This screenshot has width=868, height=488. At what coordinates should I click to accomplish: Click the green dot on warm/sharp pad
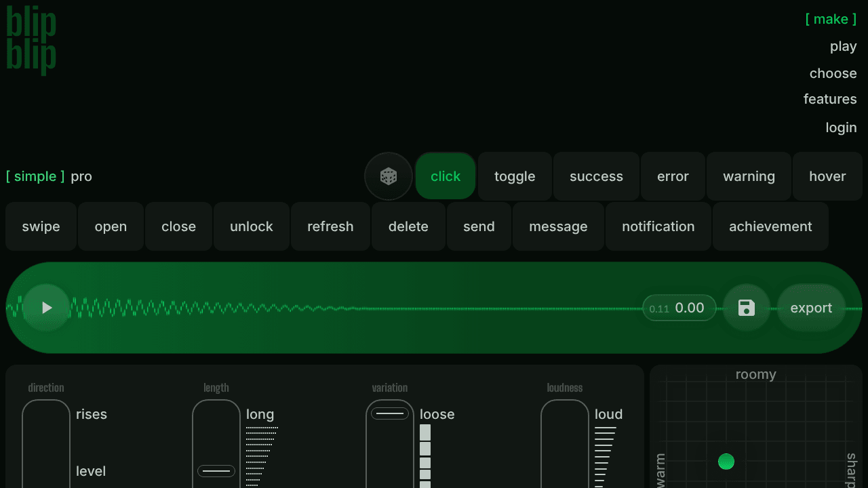[x=726, y=462]
